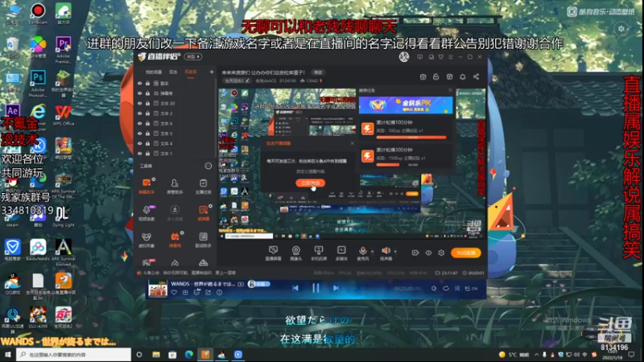The height and width of the screenshot is (362, 644).
Task: Toggle the lock icon of 文本 1 source
Action: (x=147, y=154)
